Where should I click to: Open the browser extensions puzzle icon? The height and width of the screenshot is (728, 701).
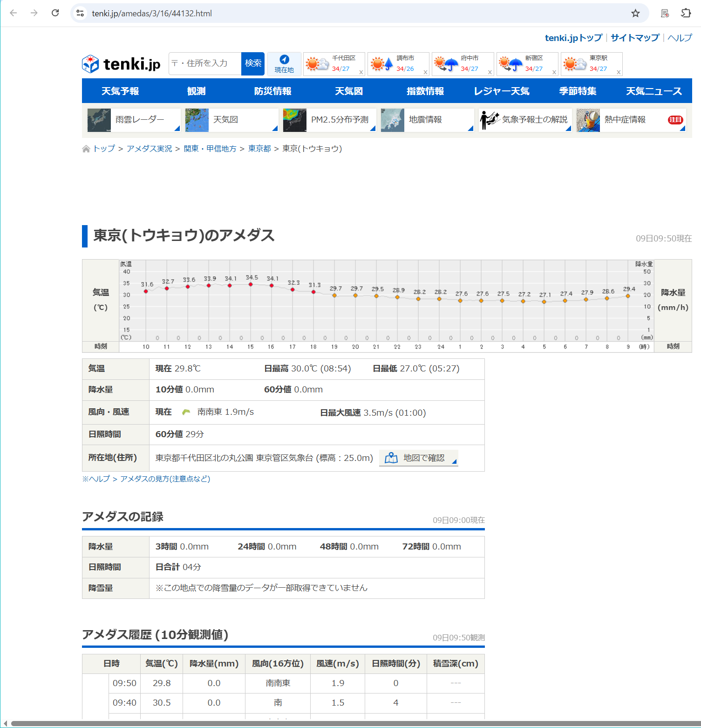pyautogui.click(x=686, y=13)
